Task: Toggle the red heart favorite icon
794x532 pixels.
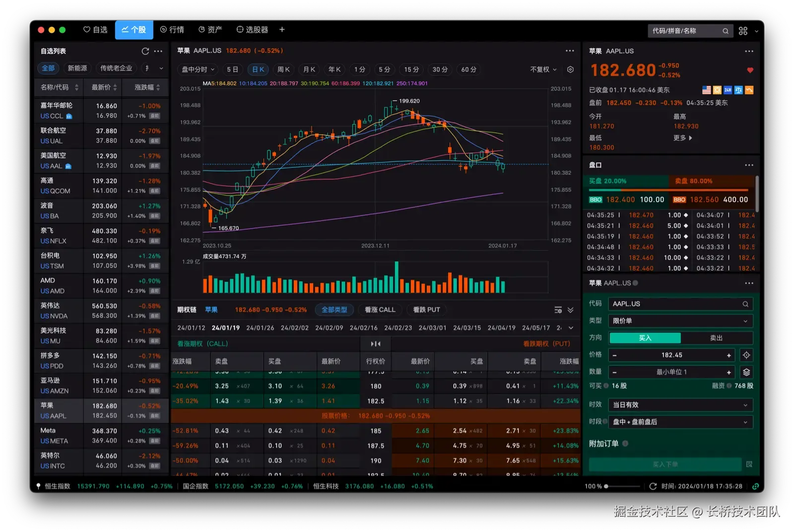Action: pyautogui.click(x=750, y=70)
